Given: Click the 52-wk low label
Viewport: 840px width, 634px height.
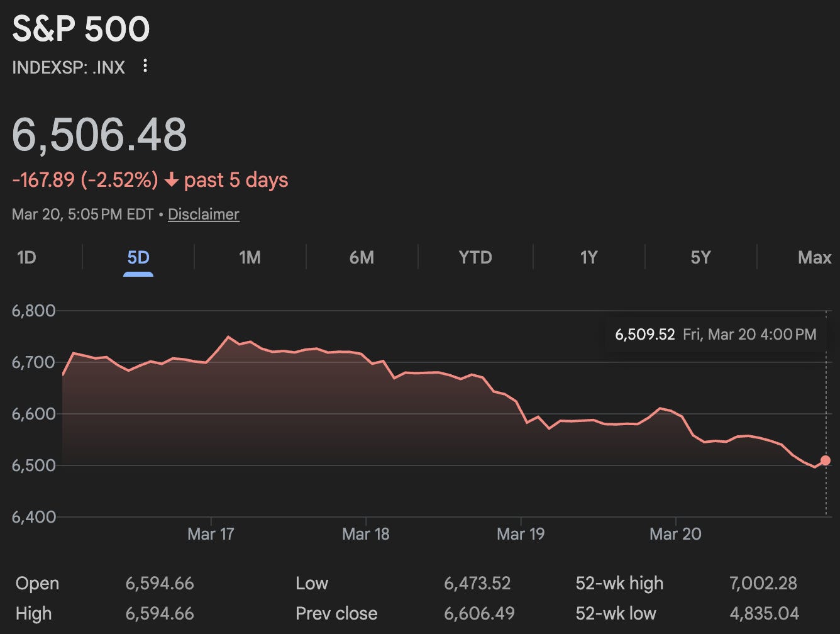Looking at the screenshot, I should (x=616, y=614).
